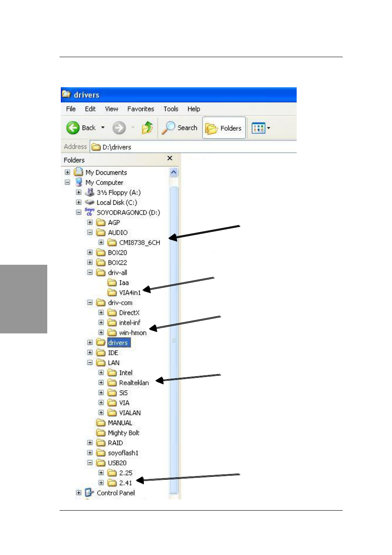Collapse the AUDIO folder node
The image size is (392, 555).
click(90, 232)
